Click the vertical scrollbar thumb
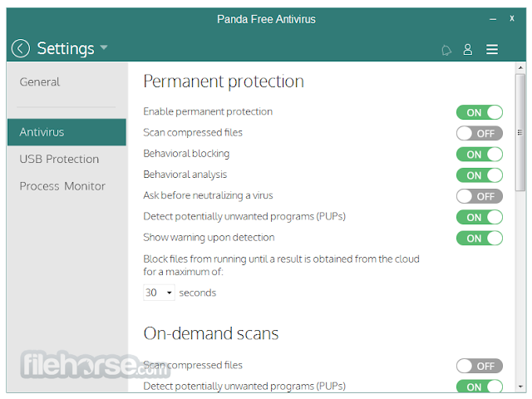This screenshot has width=532, height=399. click(x=520, y=133)
